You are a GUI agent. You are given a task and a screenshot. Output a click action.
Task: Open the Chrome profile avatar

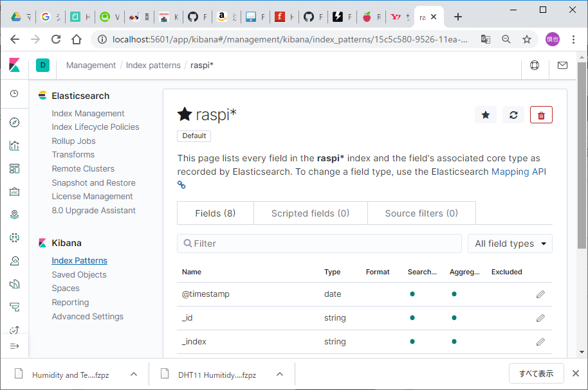click(553, 39)
